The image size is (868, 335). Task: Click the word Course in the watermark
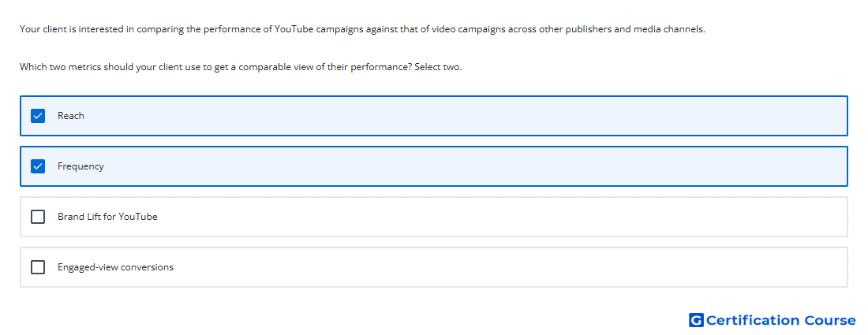tap(830, 321)
